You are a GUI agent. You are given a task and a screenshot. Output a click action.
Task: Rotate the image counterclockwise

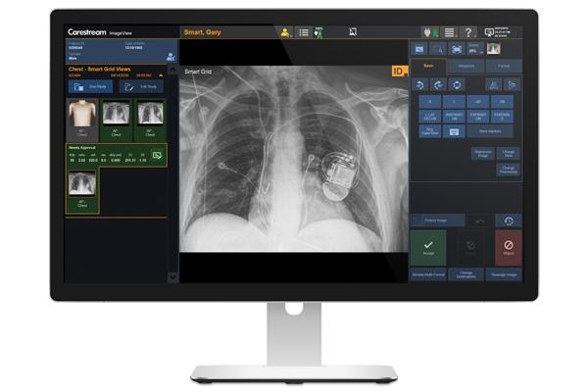click(420, 84)
